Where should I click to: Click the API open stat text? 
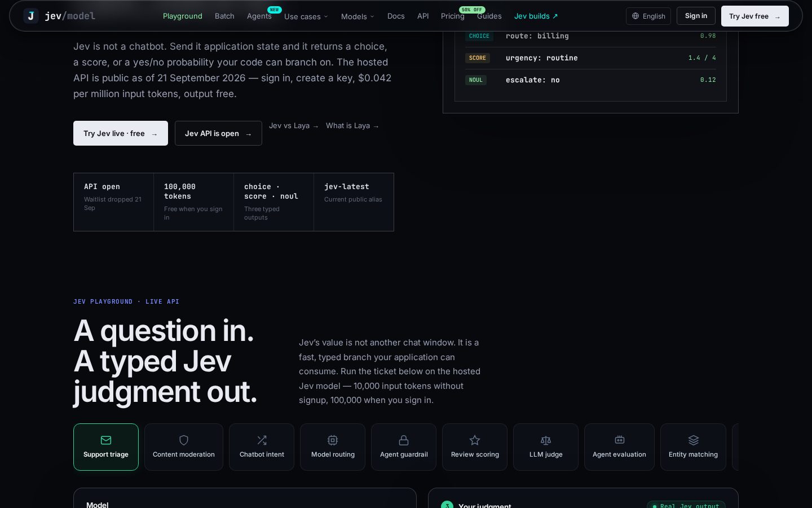tap(102, 187)
